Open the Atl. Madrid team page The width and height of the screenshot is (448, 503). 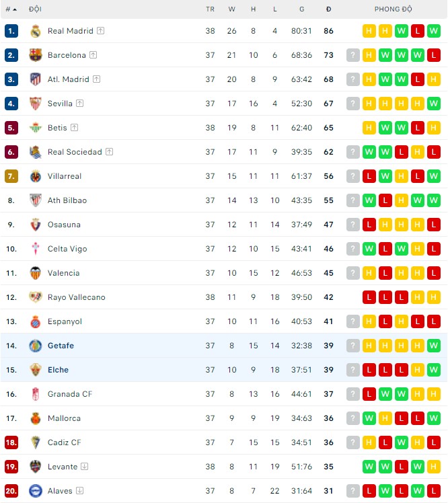(x=68, y=79)
